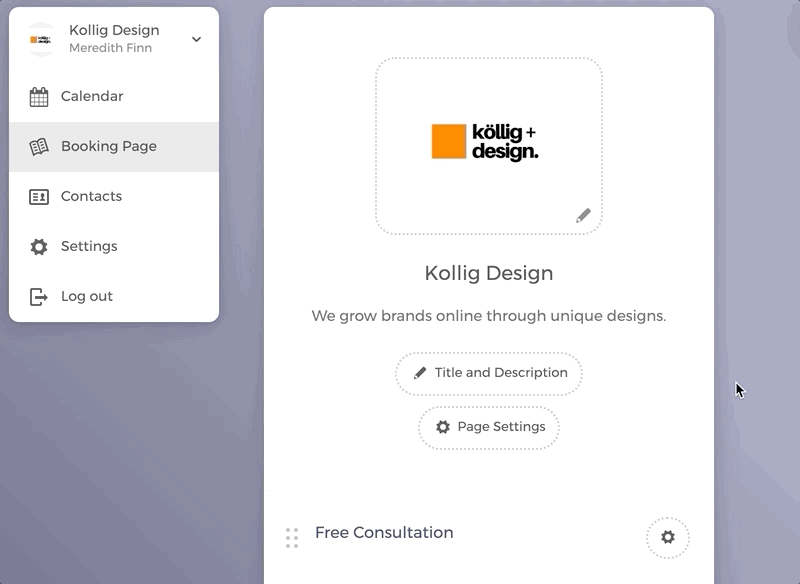The image size is (800, 584).
Task: Click the 'We grow brands online' description
Action: 489,316
